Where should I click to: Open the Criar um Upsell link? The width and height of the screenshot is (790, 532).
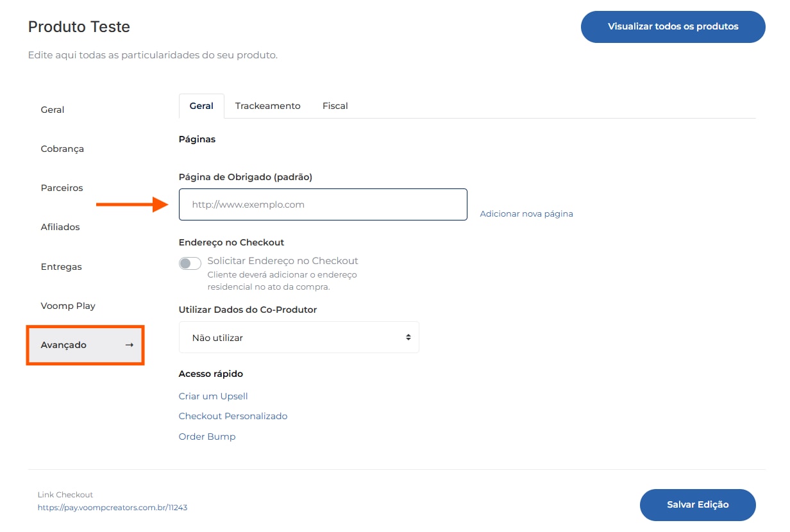[x=213, y=396]
